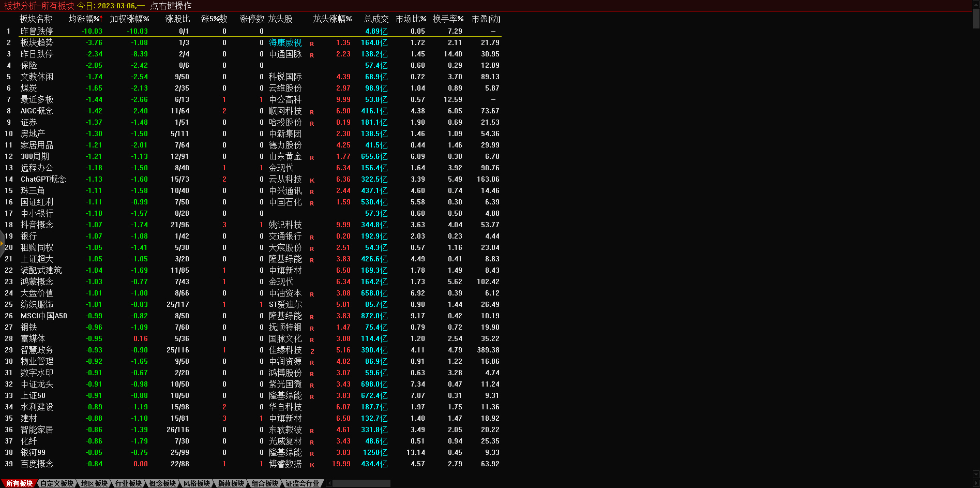The width and height of the screenshot is (980, 488).
Task: Sort by 均涨幅% column header
Action: tap(85, 19)
